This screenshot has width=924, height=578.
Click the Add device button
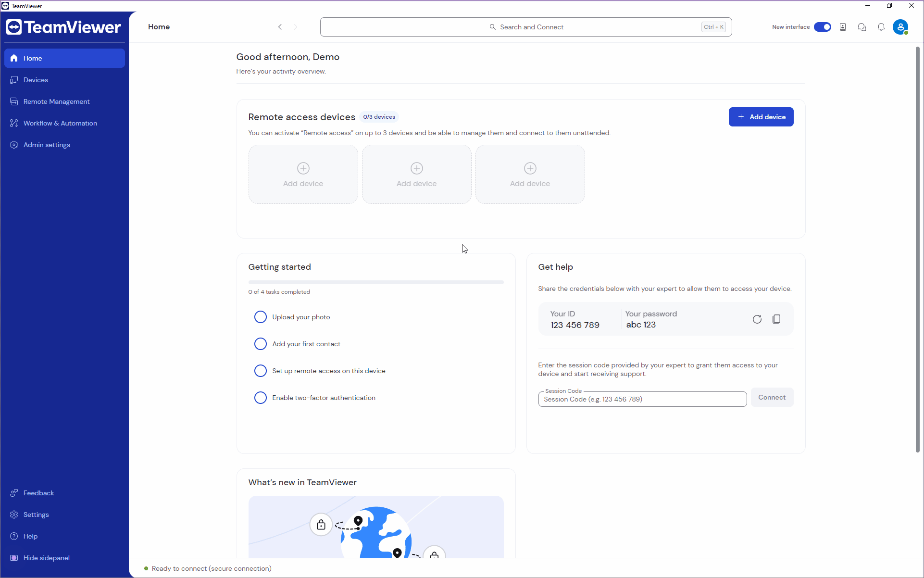point(761,116)
